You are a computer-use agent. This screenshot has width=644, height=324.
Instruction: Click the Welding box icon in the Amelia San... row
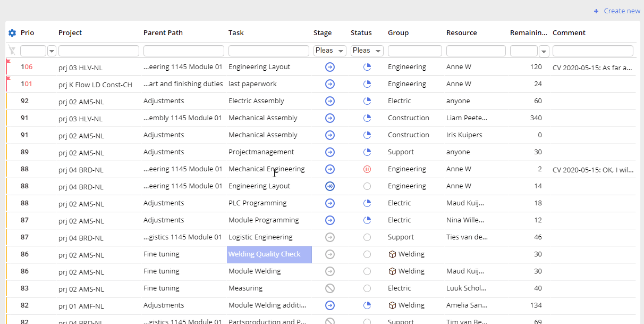point(392,305)
